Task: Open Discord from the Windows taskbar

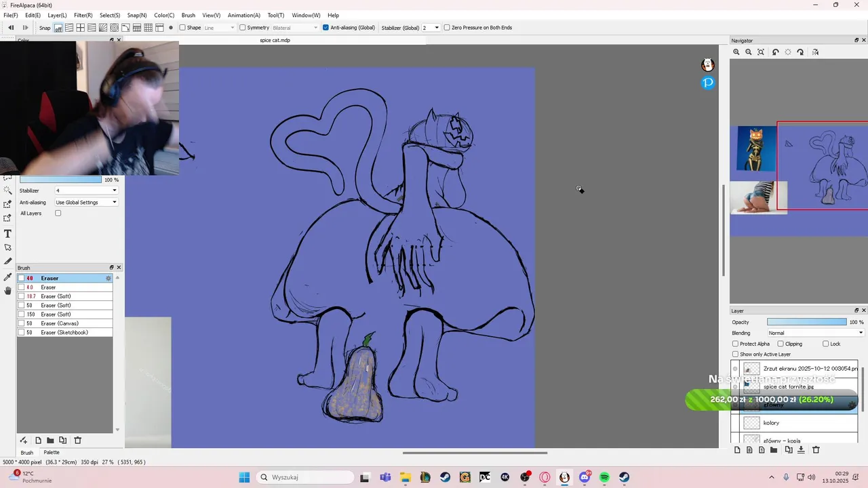Action: pyautogui.click(x=585, y=477)
